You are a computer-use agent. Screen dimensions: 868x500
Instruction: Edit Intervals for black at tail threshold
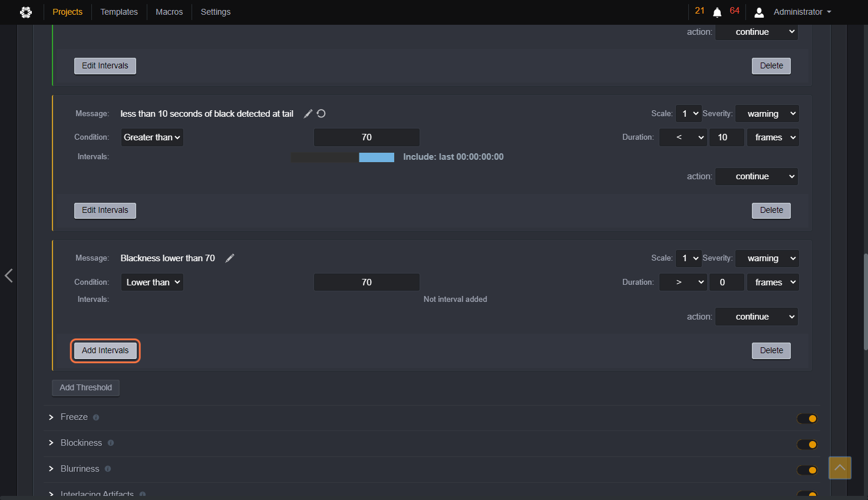coord(105,210)
